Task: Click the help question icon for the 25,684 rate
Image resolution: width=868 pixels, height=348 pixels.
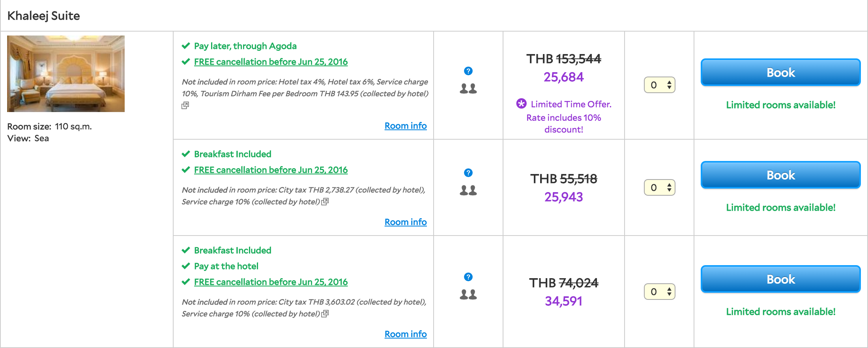Action: click(x=468, y=71)
